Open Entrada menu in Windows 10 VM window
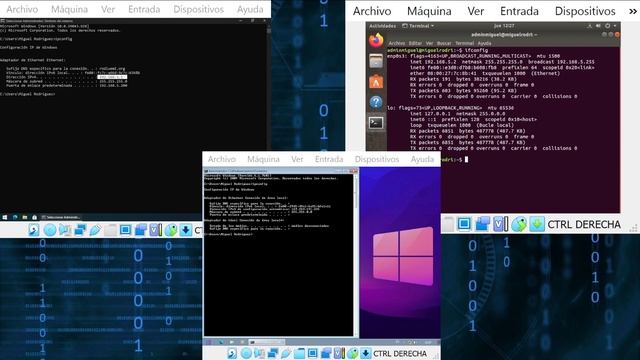 click(144, 9)
